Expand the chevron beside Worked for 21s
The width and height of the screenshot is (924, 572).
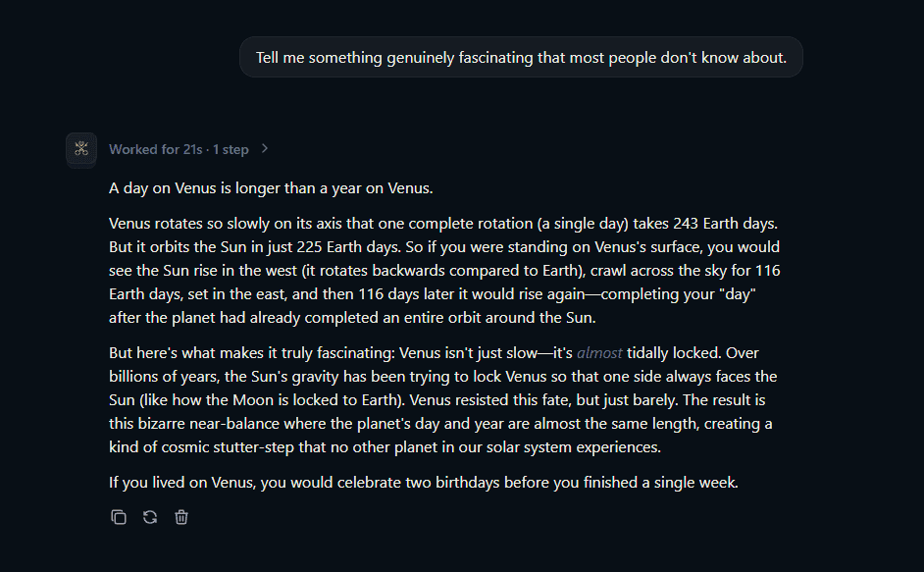click(265, 148)
